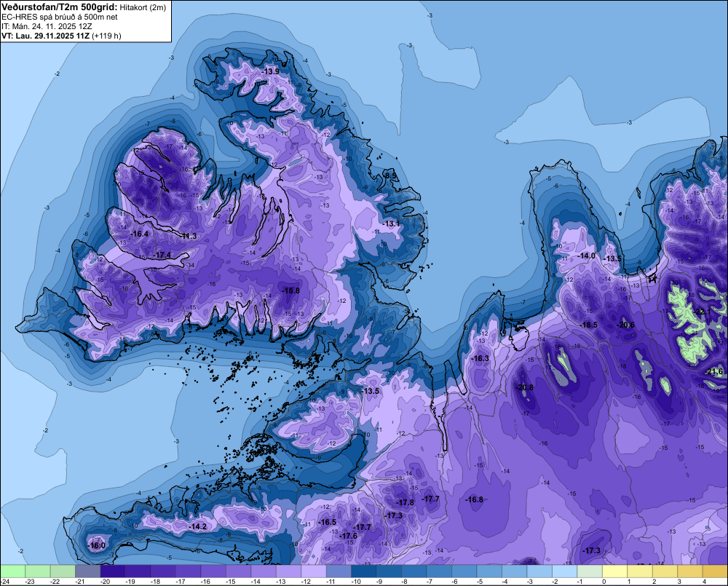Click the pale yellow legend swatch right of 0

(614, 571)
